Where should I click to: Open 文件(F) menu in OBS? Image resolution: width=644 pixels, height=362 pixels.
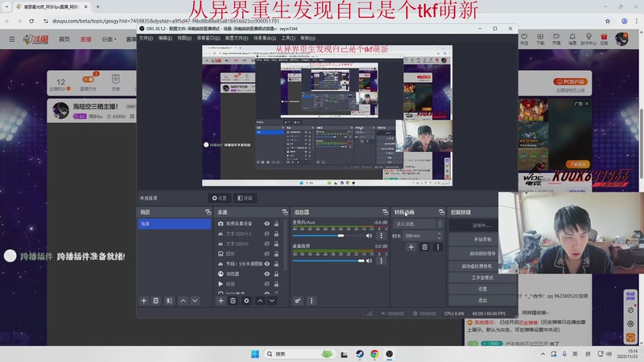[x=146, y=38]
